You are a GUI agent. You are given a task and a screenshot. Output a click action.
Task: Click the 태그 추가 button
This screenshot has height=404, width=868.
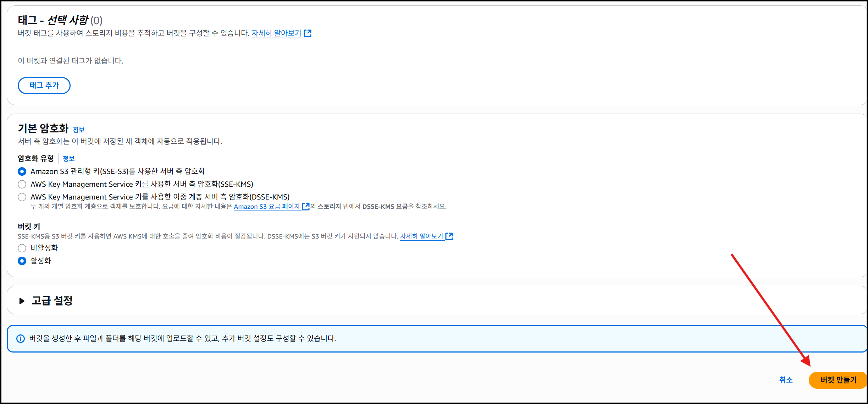point(44,86)
